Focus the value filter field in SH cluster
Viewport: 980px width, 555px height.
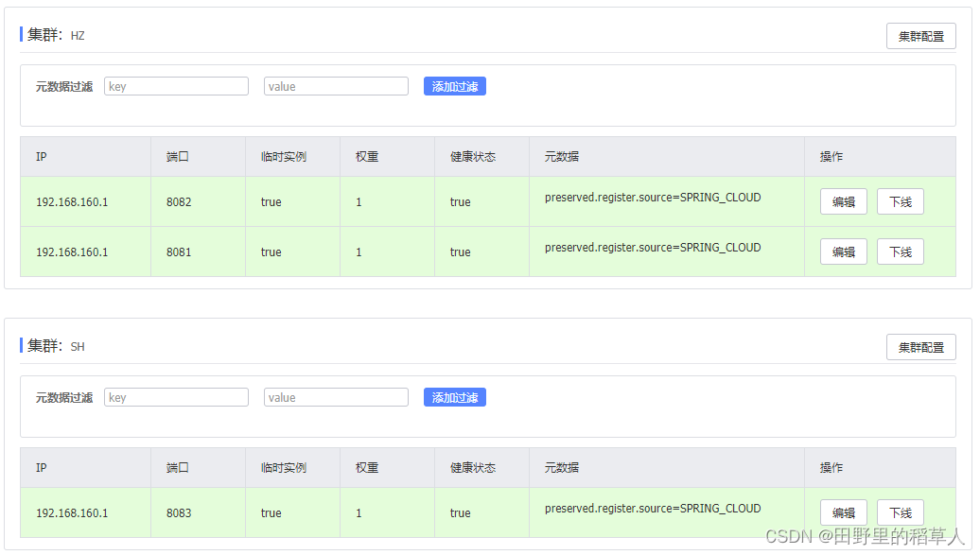pos(336,397)
